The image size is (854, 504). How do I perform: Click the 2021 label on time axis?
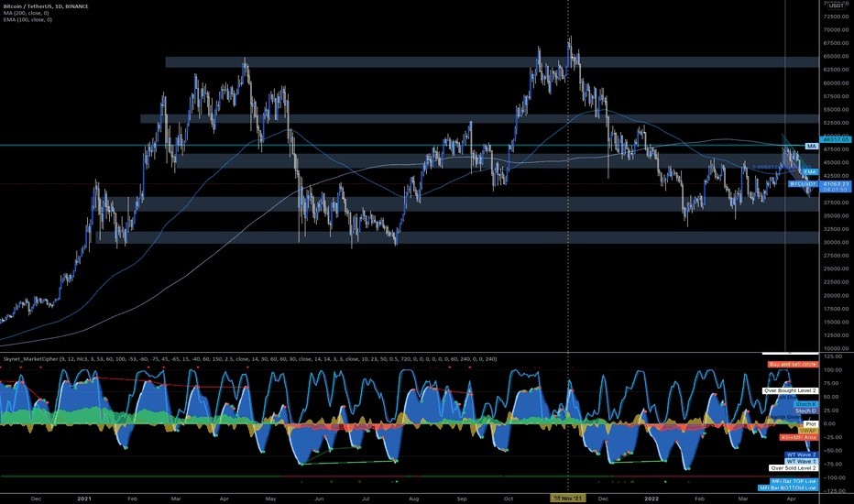pos(84,499)
